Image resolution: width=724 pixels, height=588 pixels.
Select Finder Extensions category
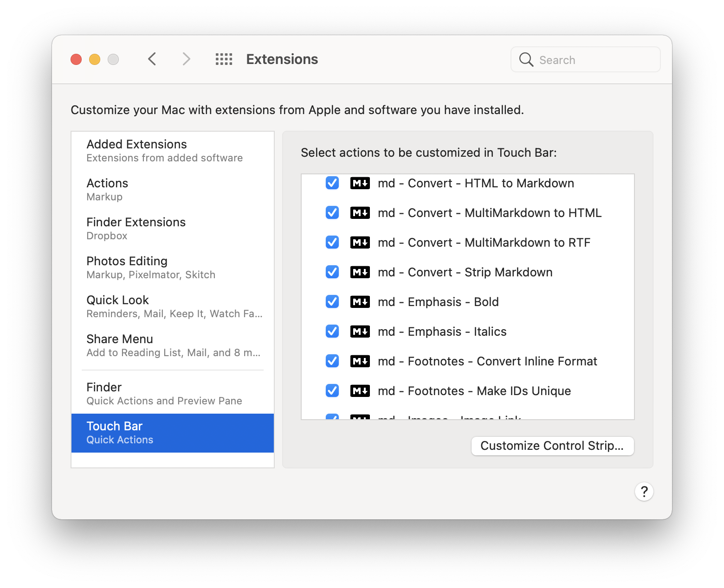[173, 229]
